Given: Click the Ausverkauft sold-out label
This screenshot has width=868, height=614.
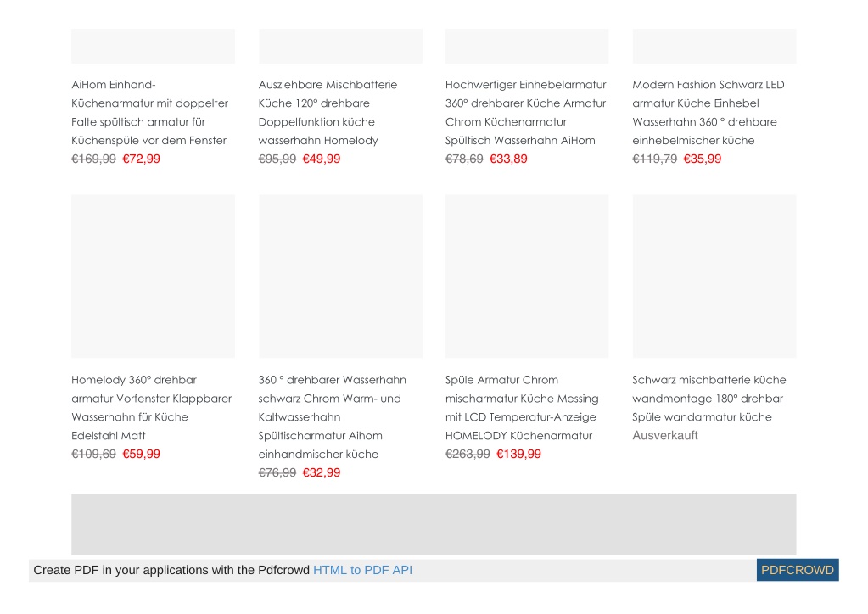Looking at the screenshot, I should (x=665, y=435).
